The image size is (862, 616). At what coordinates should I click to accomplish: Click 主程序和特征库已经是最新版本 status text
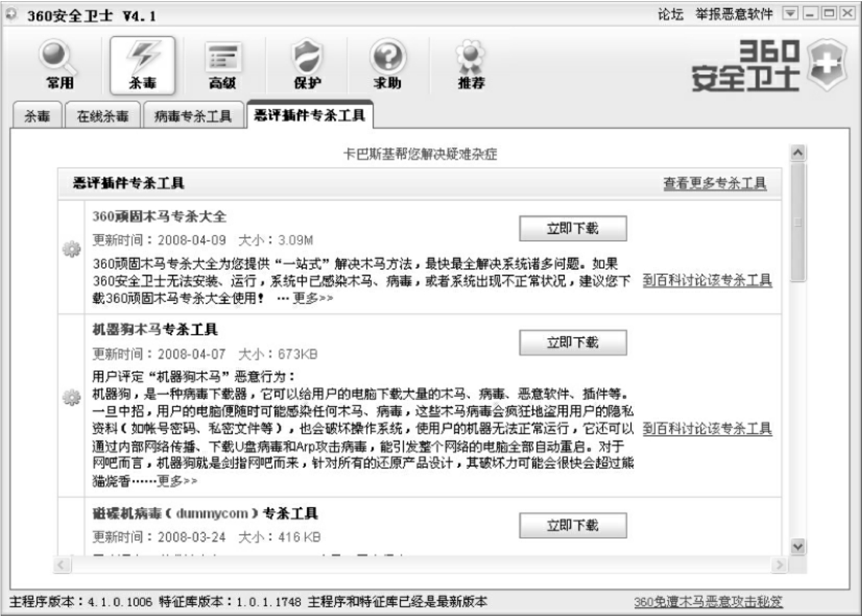coord(398,601)
